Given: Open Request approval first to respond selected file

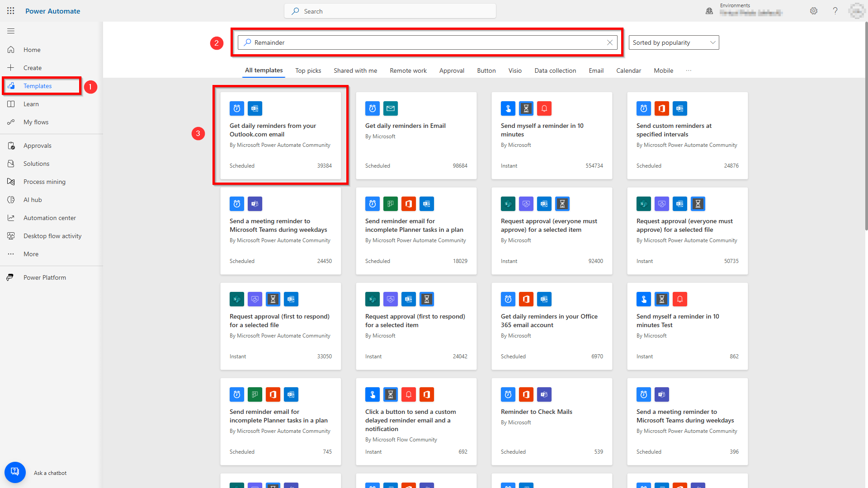Looking at the screenshot, I should pyautogui.click(x=281, y=326).
